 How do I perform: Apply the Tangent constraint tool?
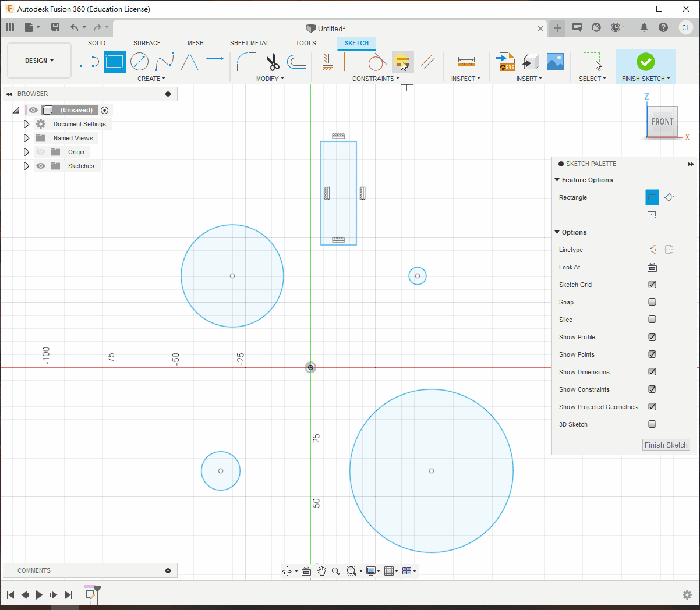[x=377, y=62]
